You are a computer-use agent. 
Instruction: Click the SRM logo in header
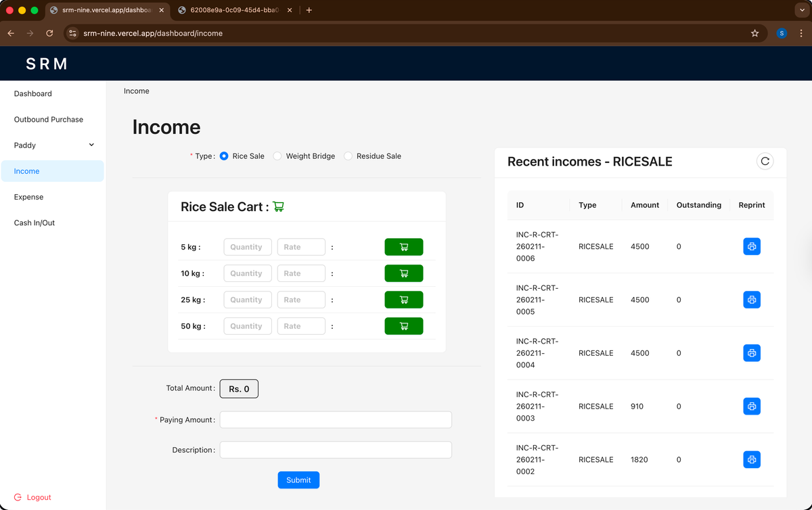[x=47, y=64]
